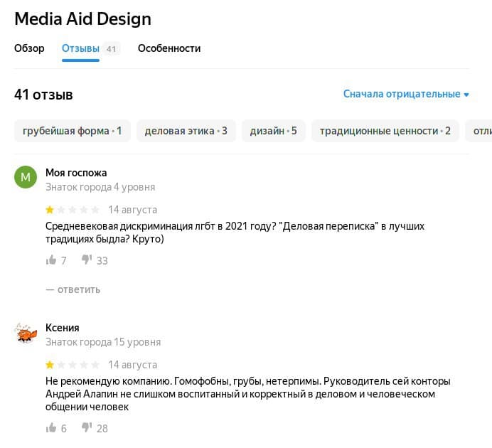This screenshot has width=492, height=448.
Task: Dislike Ксения's review thumbs down
Action: point(87,427)
